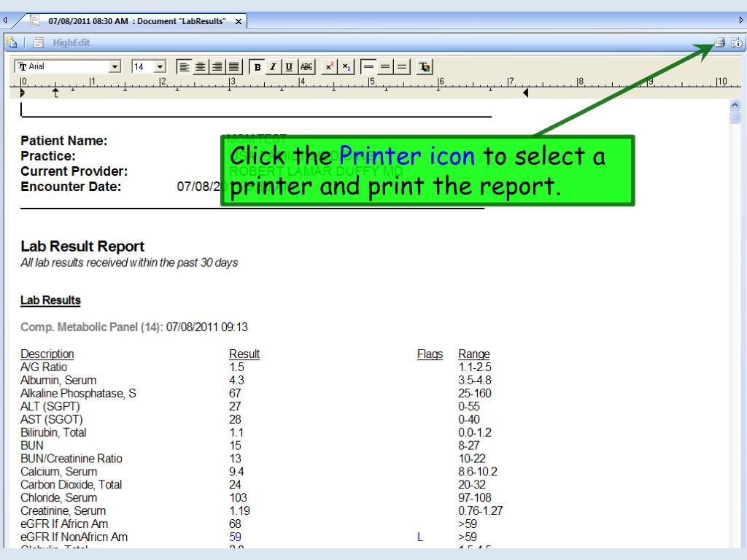Click the Printer icon to print

pyautogui.click(x=719, y=42)
